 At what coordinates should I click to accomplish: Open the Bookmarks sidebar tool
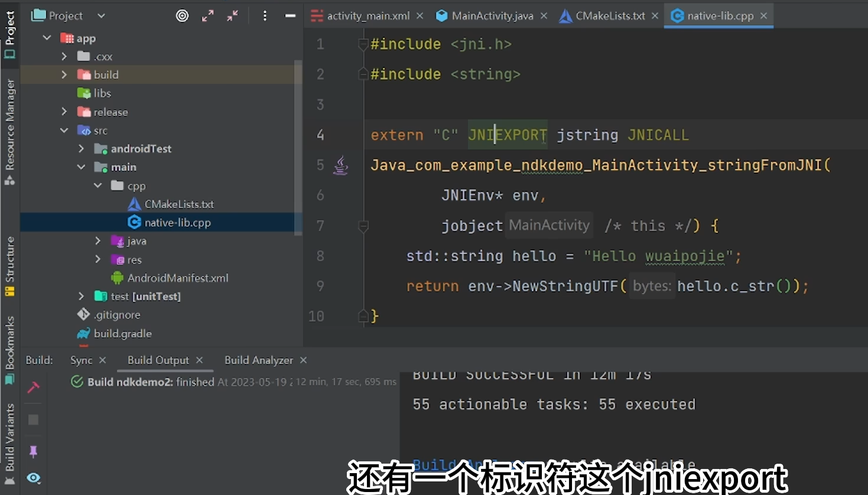coord(9,350)
